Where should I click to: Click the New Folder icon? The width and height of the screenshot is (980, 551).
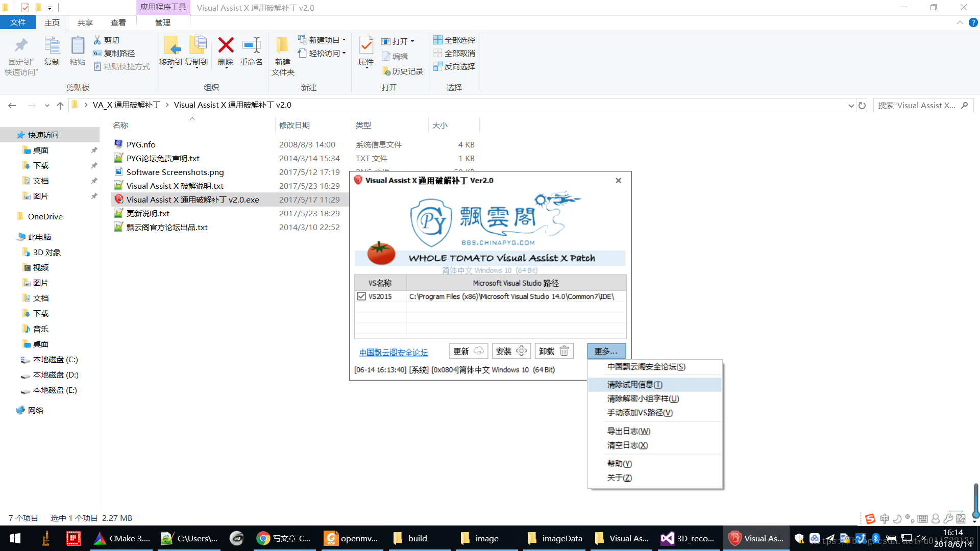pyautogui.click(x=282, y=45)
